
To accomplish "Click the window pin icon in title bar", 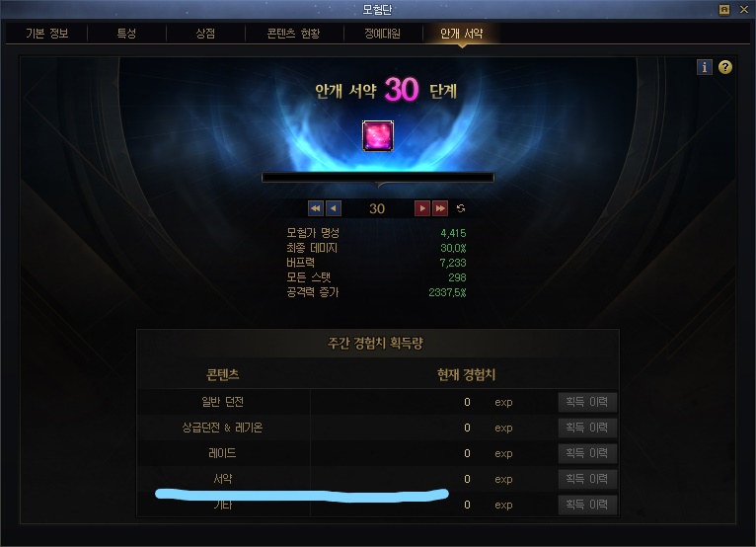I will coord(724,10).
